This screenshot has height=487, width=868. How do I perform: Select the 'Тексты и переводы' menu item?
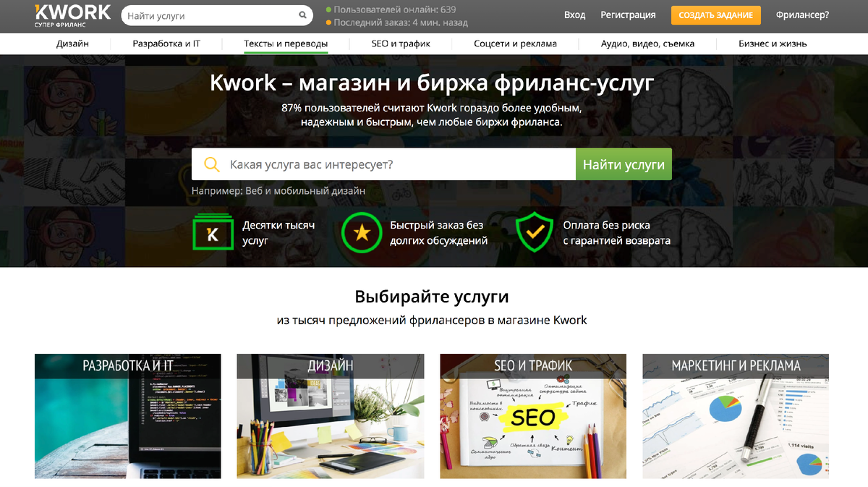(x=286, y=43)
